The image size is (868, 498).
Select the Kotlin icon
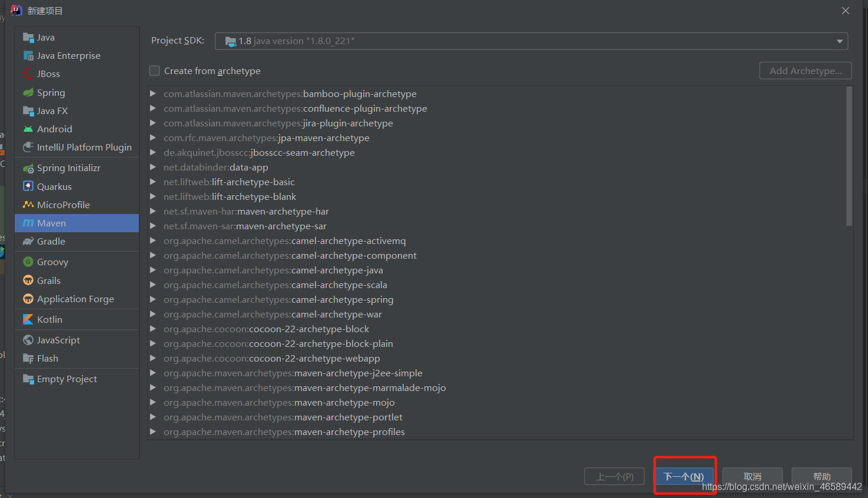(28, 319)
